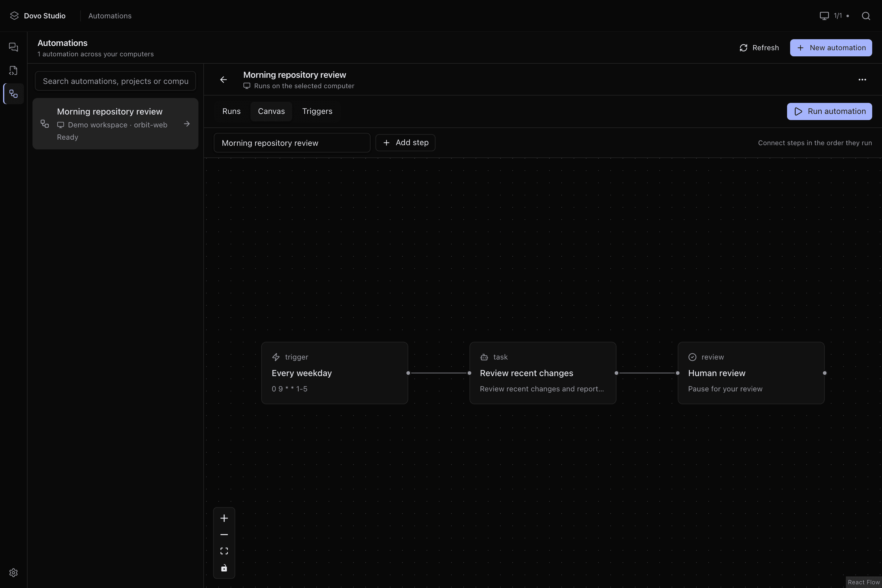Click the React Flow attribution link

864,582
